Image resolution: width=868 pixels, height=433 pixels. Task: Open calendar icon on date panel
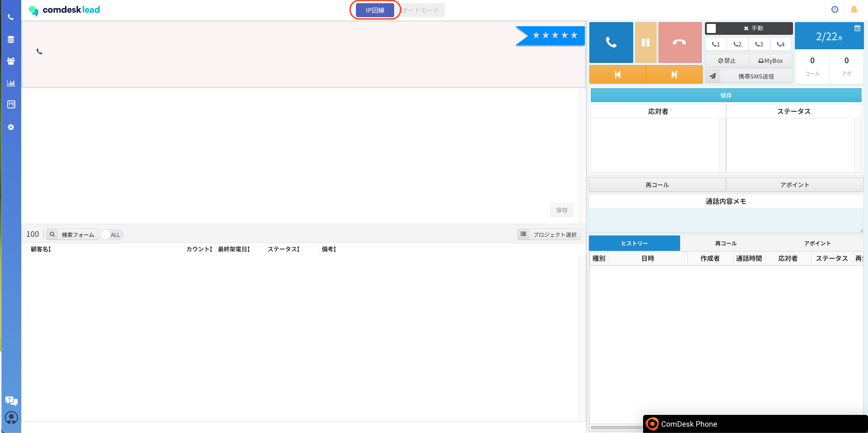857,28
